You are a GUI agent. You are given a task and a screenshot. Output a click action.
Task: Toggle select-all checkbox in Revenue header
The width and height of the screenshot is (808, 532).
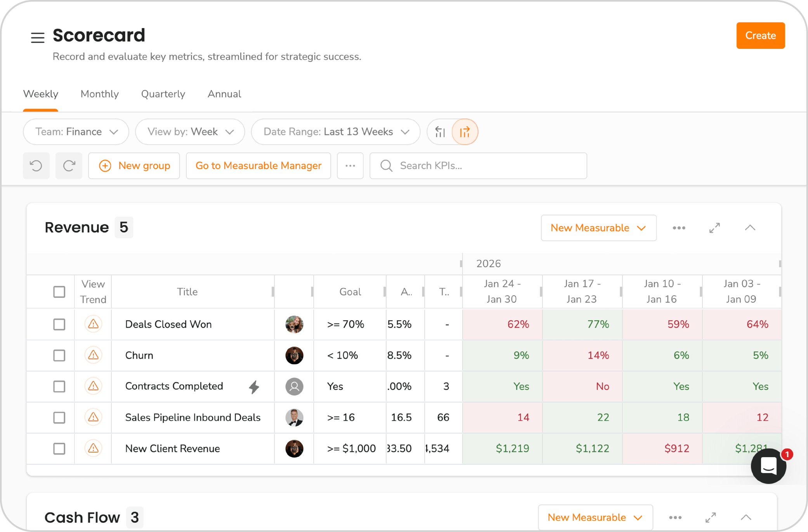tap(59, 292)
